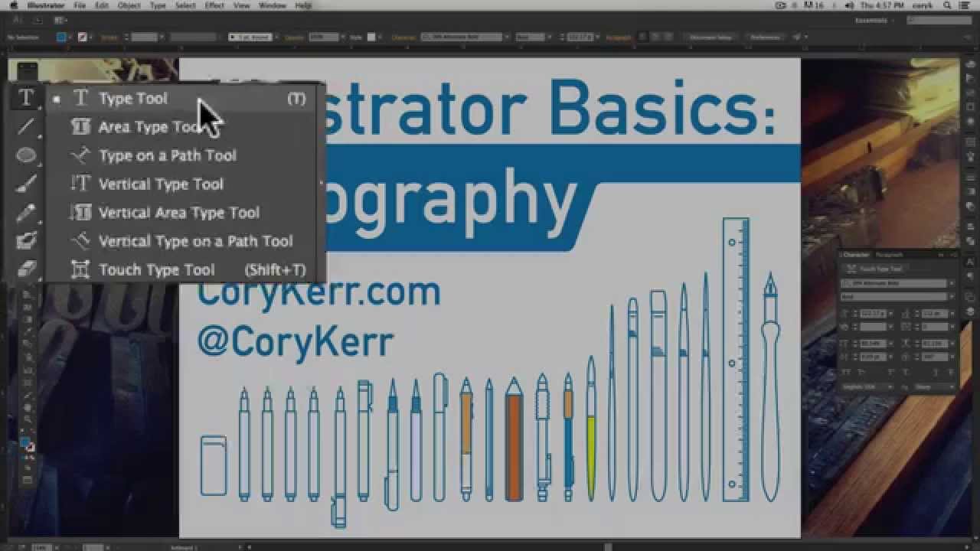Screen dimensions: 980x551
Task: Open the Illustrator application menu
Action: (x=47, y=5)
